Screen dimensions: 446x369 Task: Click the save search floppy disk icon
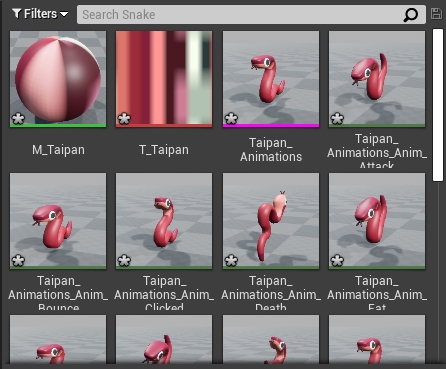436,14
